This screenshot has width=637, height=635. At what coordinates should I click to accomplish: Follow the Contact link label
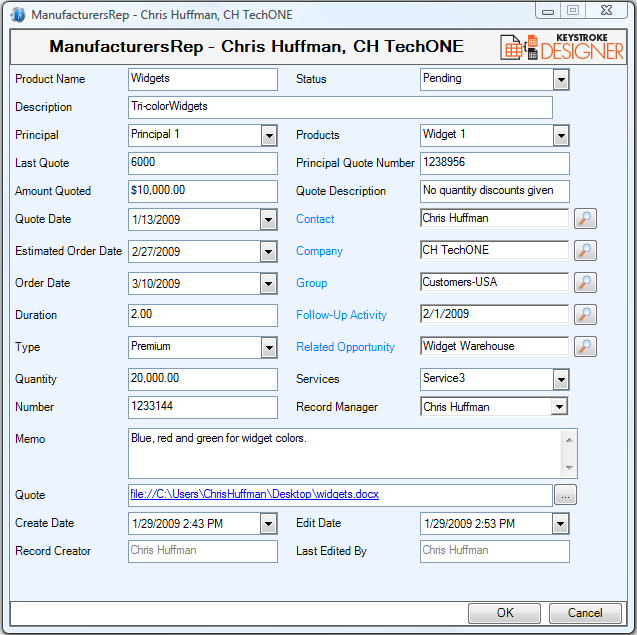pyautogui.click(x=315, y=219)
